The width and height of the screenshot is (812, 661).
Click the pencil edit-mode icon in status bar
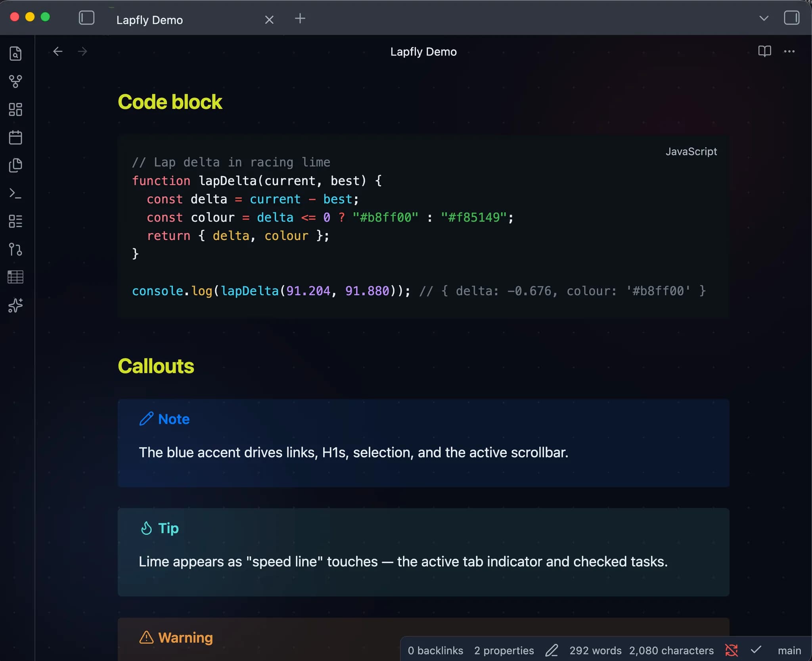pos(552,650)
